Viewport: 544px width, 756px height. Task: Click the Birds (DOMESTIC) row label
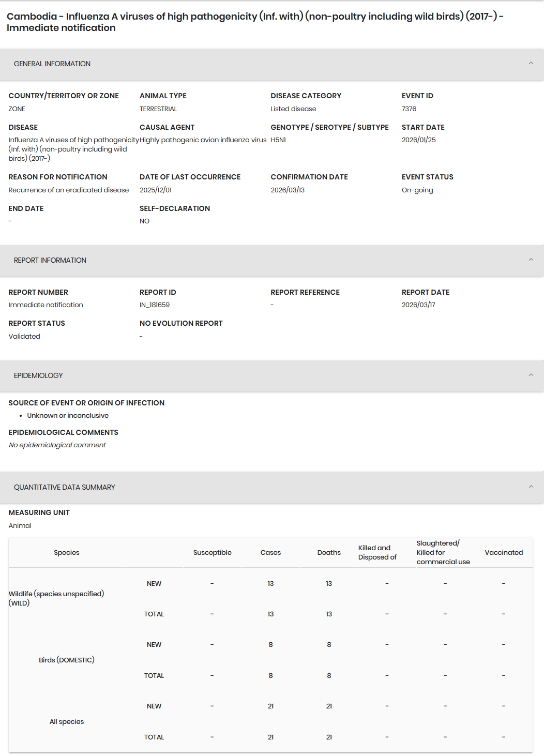(67, 660)
